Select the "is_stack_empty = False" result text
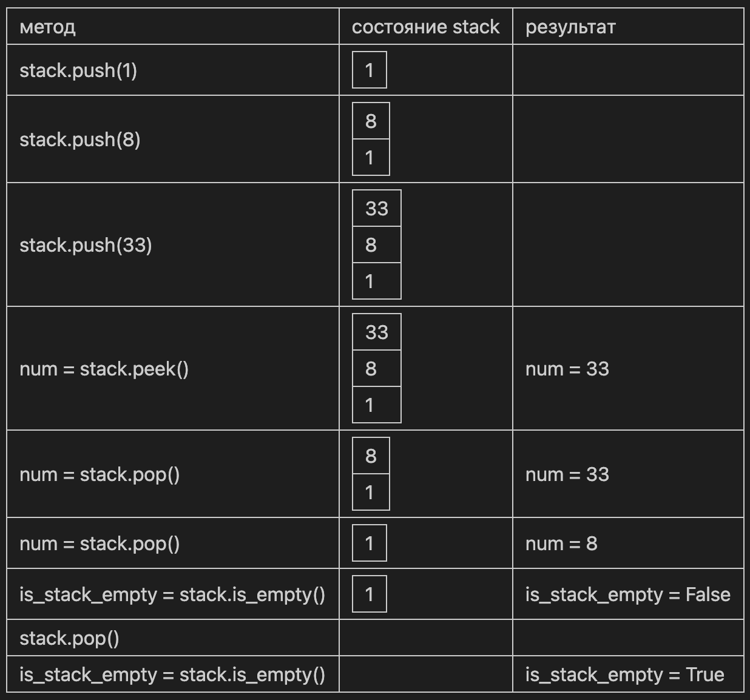Screen dimensions: 750x700 point(627,594)
